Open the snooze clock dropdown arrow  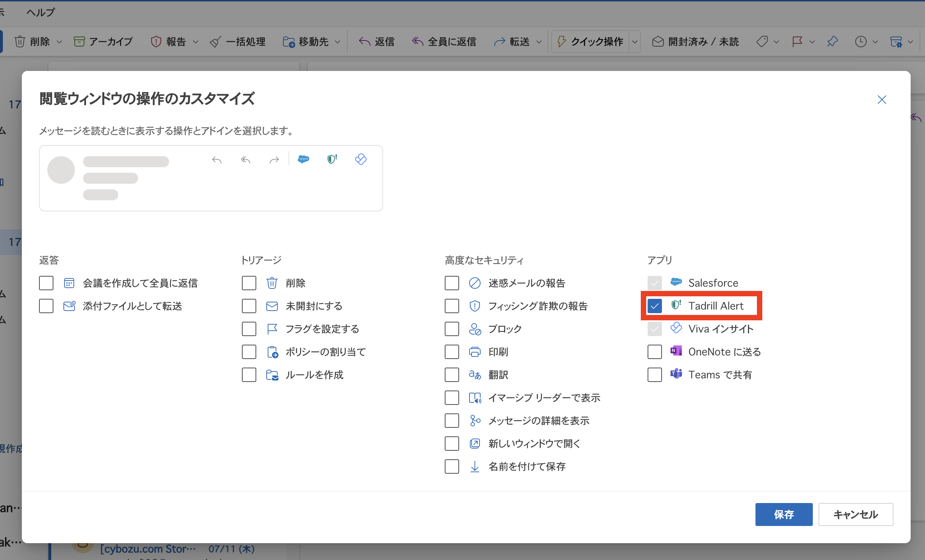click(875, 42)
